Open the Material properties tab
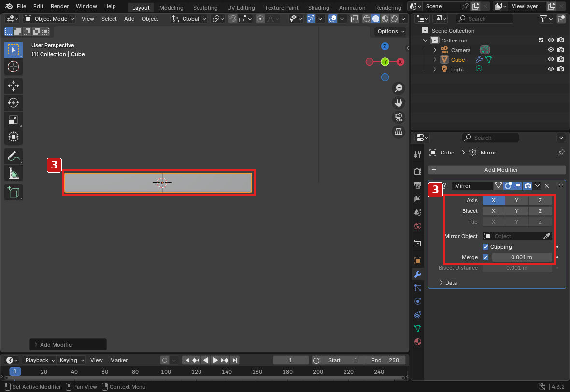 click(x=418, y=342)
